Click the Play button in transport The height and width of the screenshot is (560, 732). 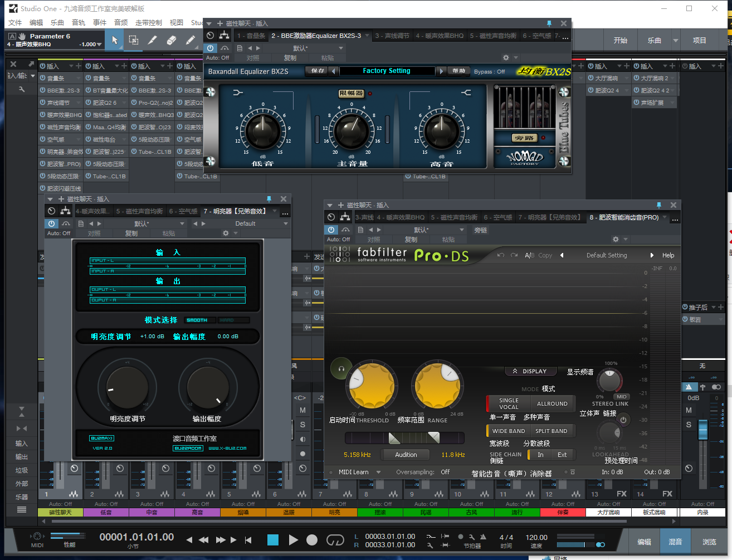click(293, 539)
